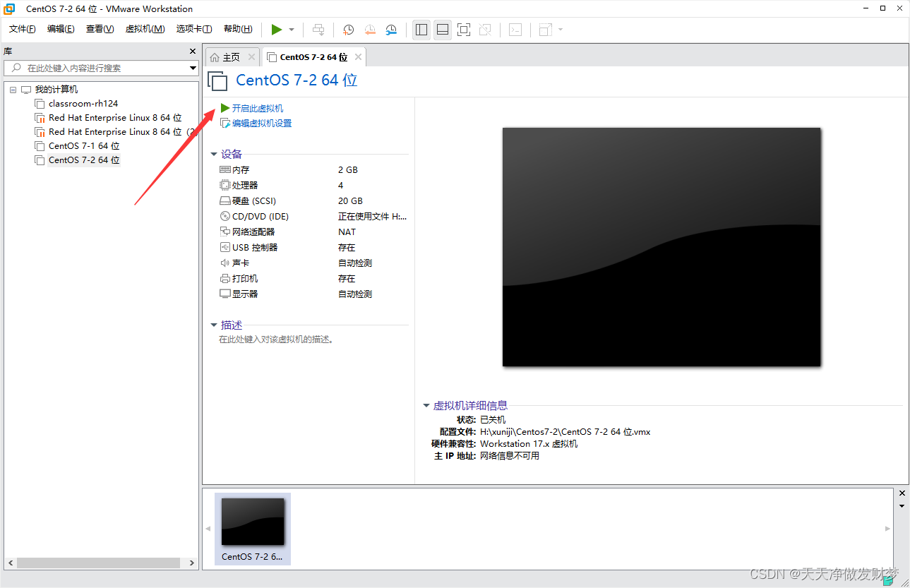The height and width of the screenshot is (588, 910).
Task: Click the console view toolbar icon
Action: point(516,30)
